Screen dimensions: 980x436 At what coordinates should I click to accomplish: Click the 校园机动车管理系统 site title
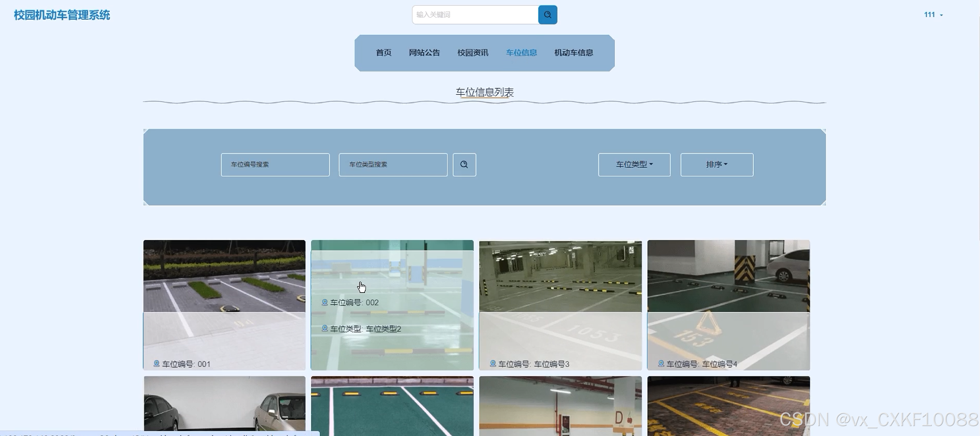(62, 15)
